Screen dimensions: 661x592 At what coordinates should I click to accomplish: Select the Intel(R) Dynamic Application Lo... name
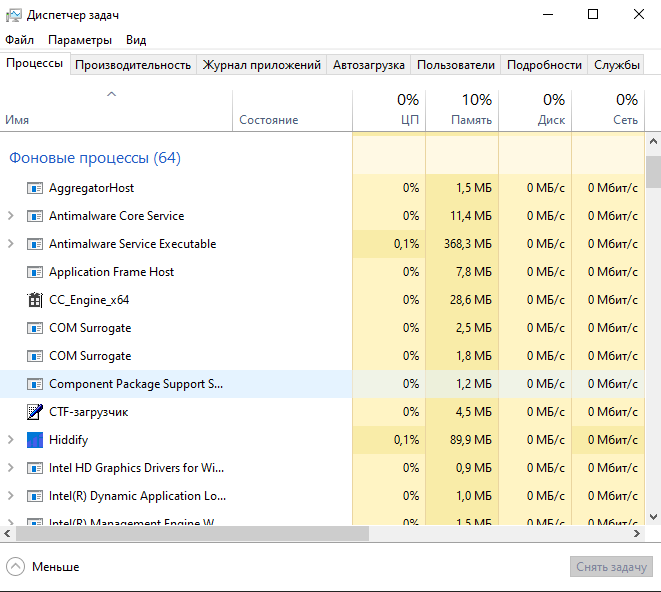(137, 496)
